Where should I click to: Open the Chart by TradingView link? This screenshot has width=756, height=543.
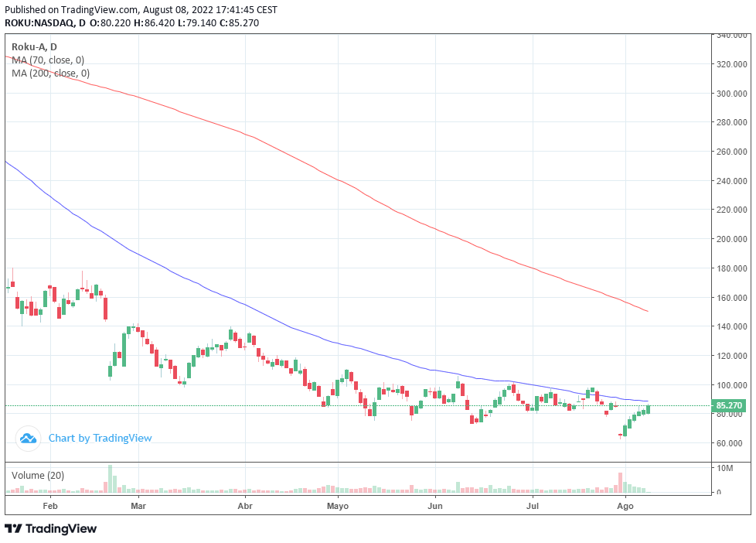click(x=100, y=438)
